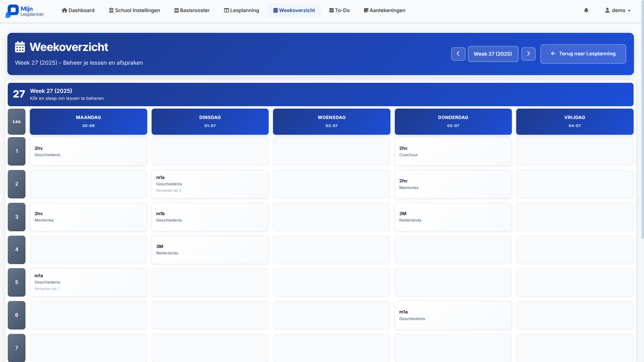The height and width of the screenshot is (362, 644).
Task: Open the Week 27 (2025) selector
Action: coord(493,54)
